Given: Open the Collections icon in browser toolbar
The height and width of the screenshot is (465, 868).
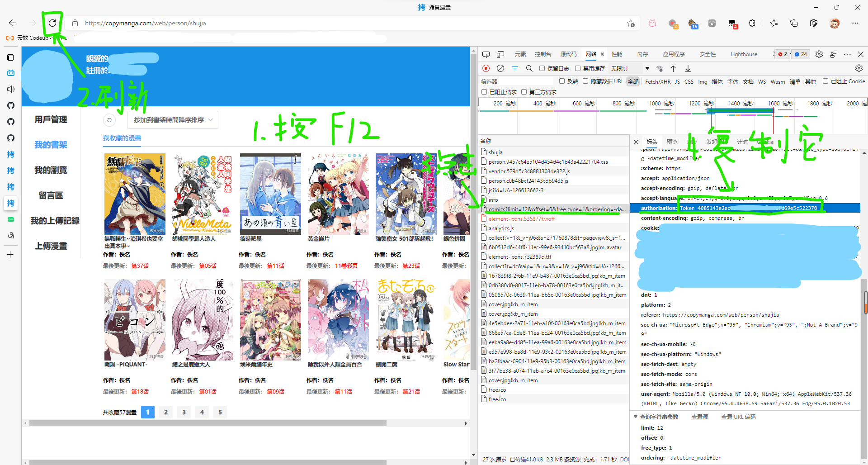Looking at the screenshot, I should pos(794,23).
